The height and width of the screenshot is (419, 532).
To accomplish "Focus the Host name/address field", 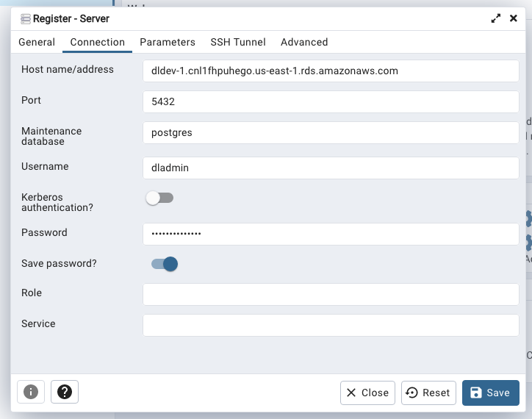I will [x=331, y=71].
